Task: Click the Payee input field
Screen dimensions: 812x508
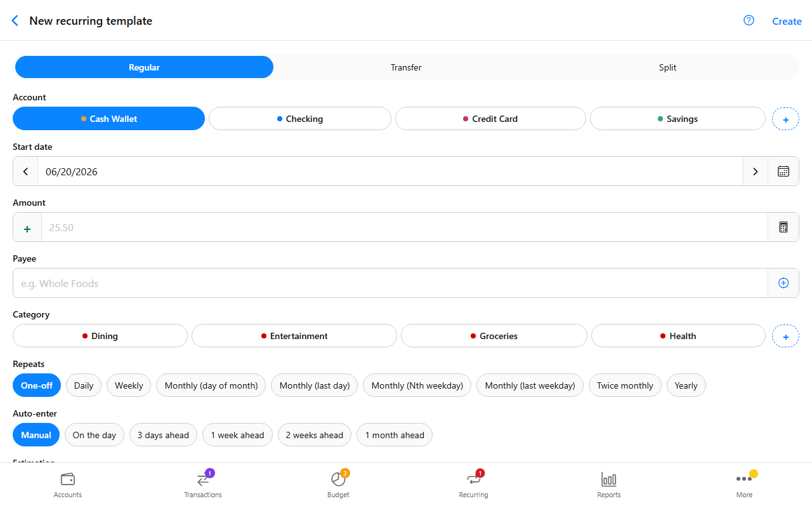Action: pos(391,283)
